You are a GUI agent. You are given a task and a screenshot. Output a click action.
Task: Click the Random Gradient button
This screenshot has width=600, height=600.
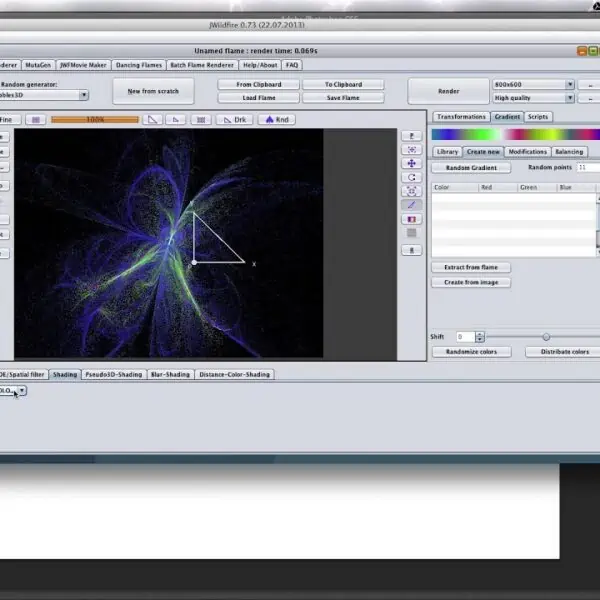(x=471, y=168)
